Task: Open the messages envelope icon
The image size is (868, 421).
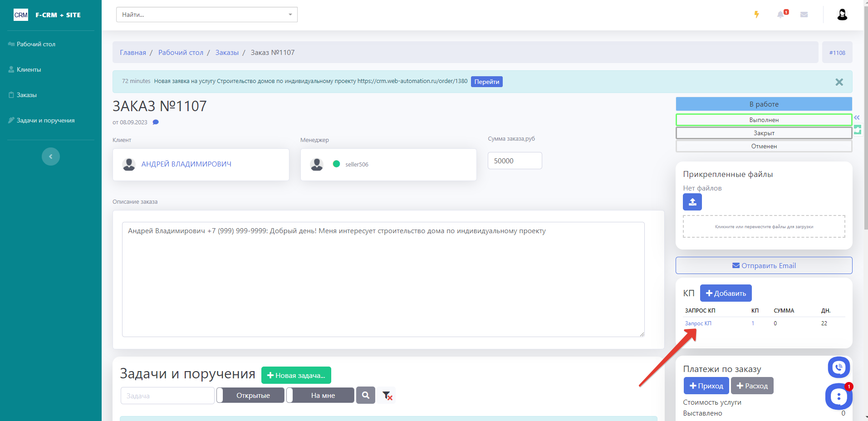Action: click(804, 15)
